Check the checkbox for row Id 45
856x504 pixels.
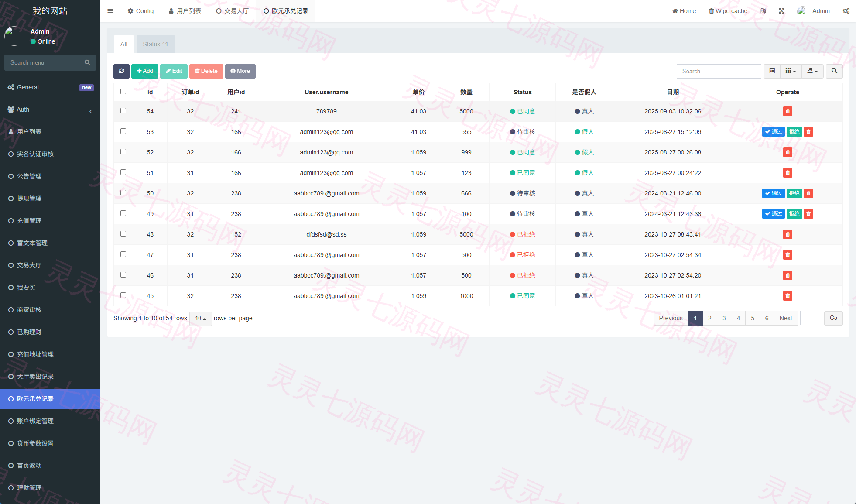coord(123,295)
